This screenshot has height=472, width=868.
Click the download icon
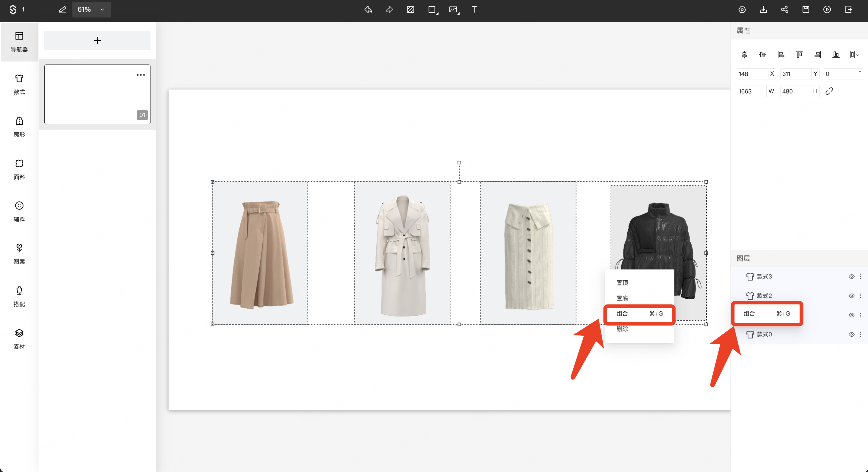[x=763, y=9]
